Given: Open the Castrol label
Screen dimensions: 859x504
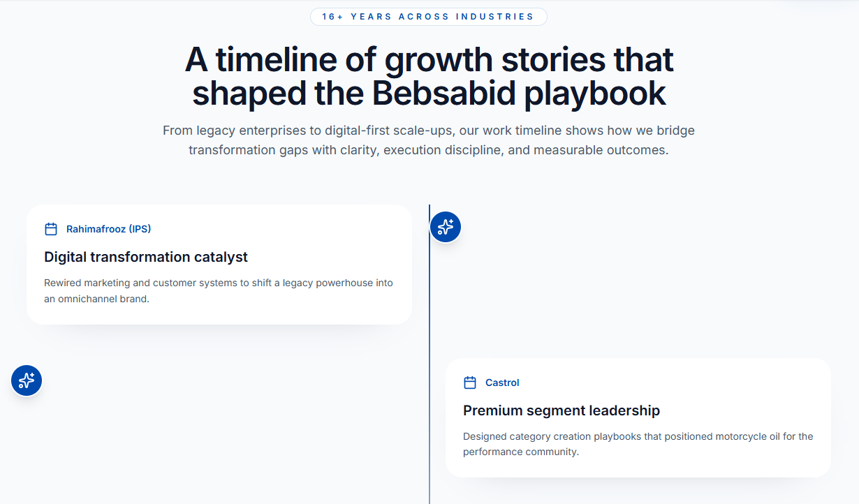Looking at the screenshot, I should (x=502, y=383).
